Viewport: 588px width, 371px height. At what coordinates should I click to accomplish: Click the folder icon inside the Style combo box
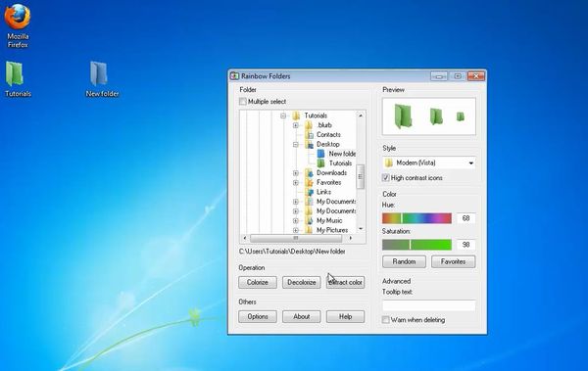pos(389,162)
